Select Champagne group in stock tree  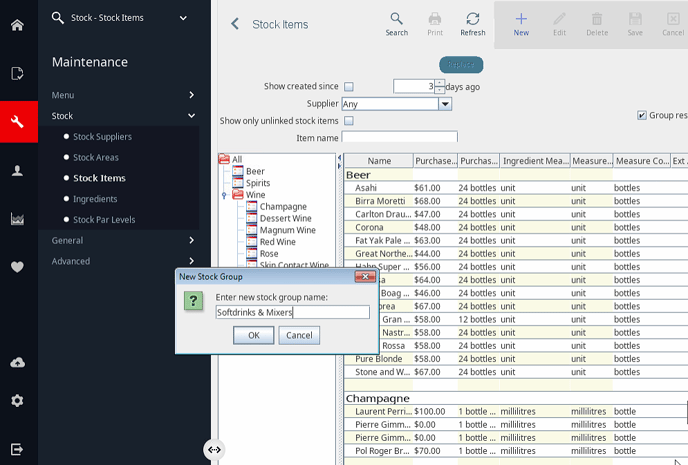click(x=277, y=207)
